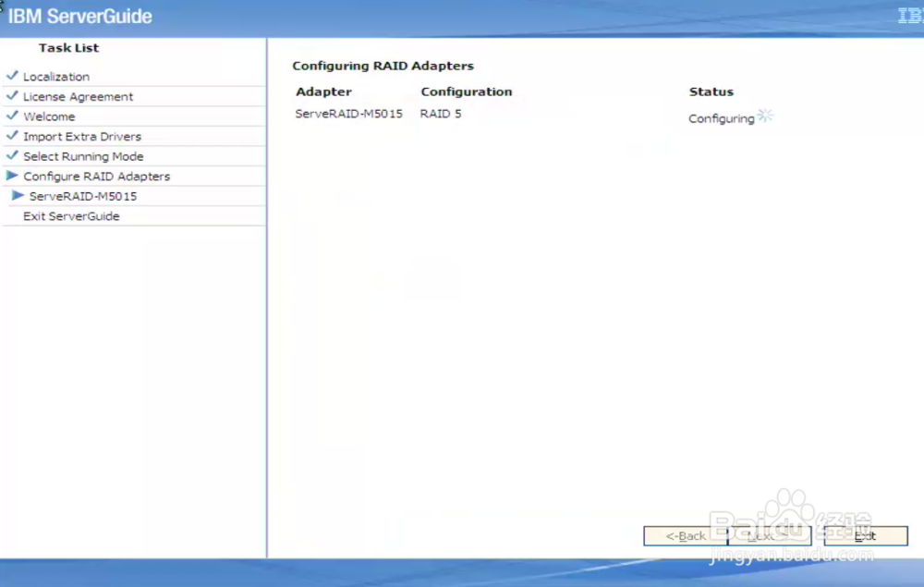The width and height of the screenshot is (924, 587).
Task: Click the Back button
Action: coord(686,535)
